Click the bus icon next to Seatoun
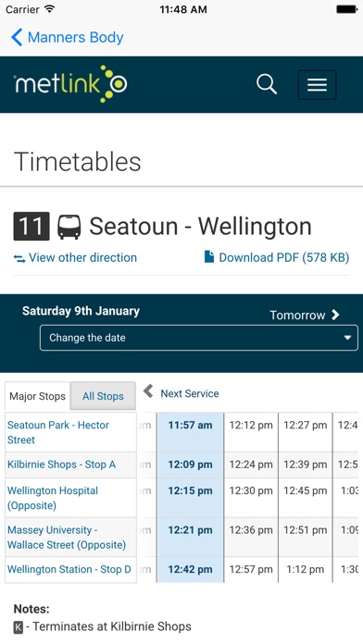Viewport: 363px width, 644px height. (x=69, y=227)
